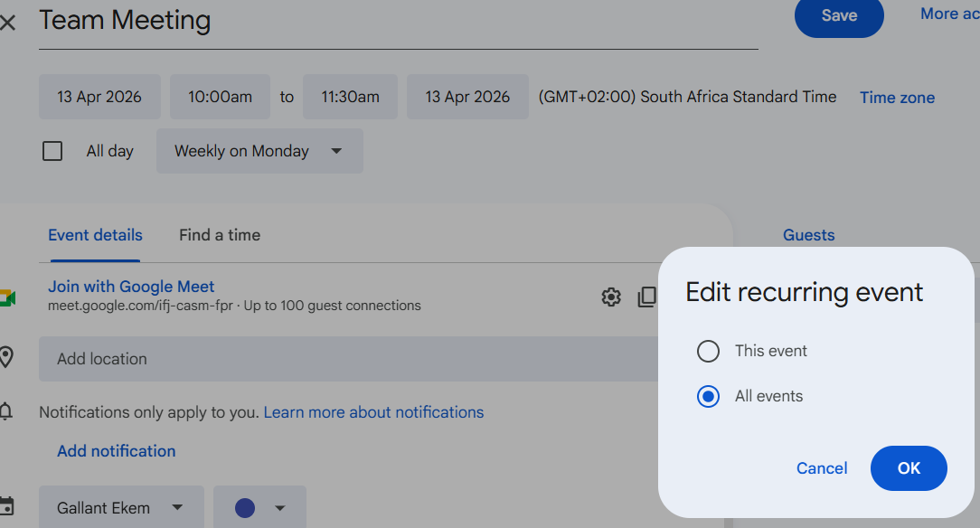Open the 10:00am start time picker

pos(220,97)
